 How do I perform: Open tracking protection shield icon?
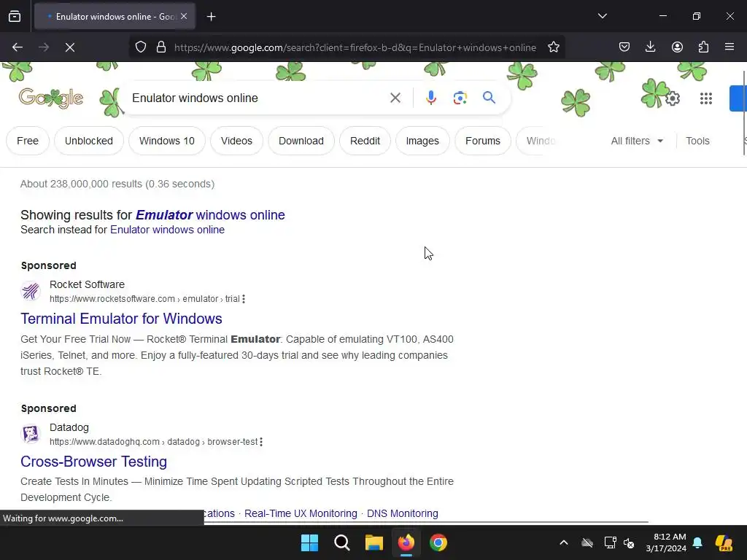pyautogui.click(x=141, y=47)
